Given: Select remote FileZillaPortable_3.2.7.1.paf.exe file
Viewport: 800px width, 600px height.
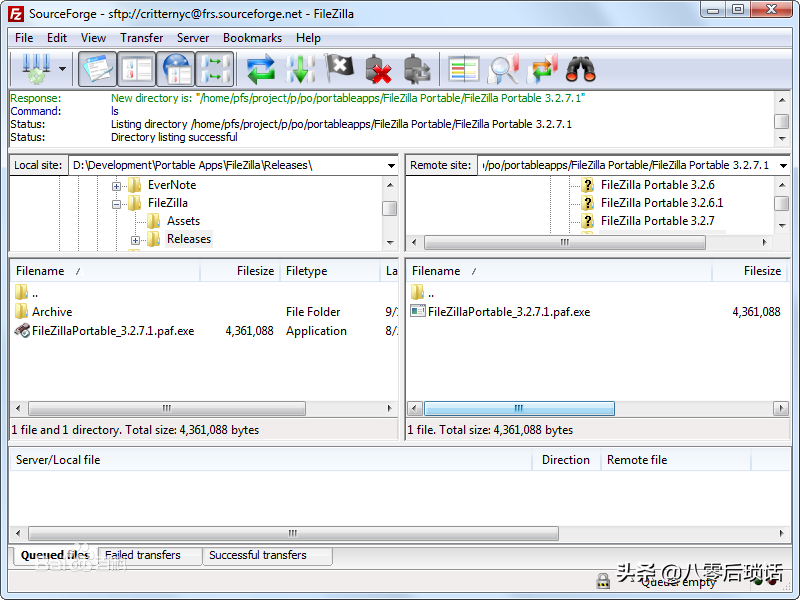Looking at the screenshot, I should click(x=509, y=312).
